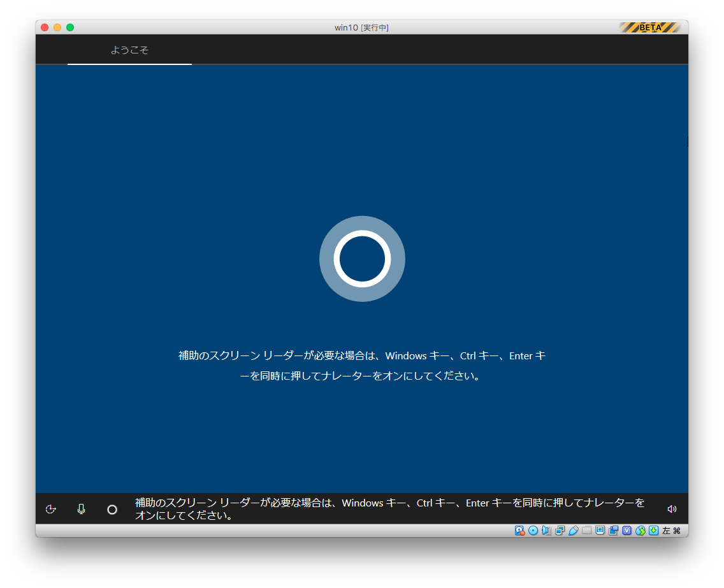Open the ease of access icon
The width and height of the screenshot is (724, 588).
(x=51, y=509)
